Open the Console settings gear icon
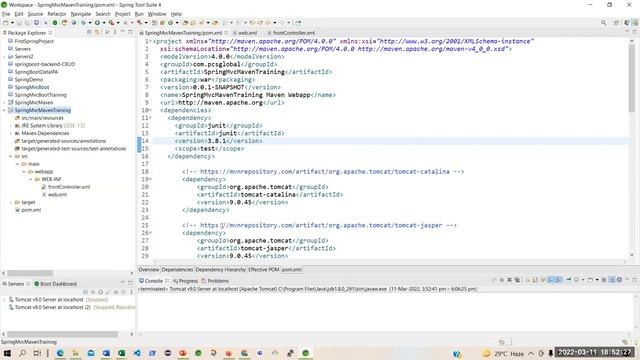This screenshot has width=640, height=360. pos(619,280)
